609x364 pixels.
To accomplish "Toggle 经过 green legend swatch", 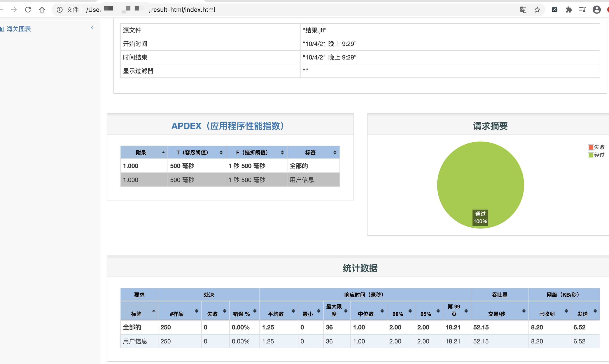I will [x=591, y=155].
